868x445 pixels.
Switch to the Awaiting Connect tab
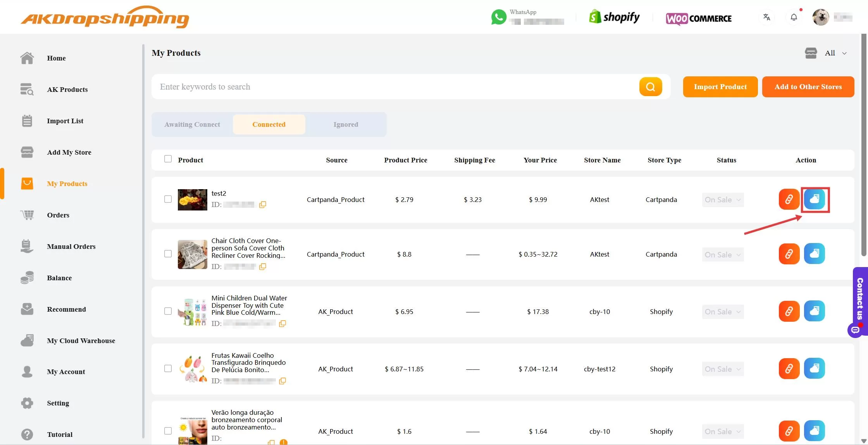192,124
